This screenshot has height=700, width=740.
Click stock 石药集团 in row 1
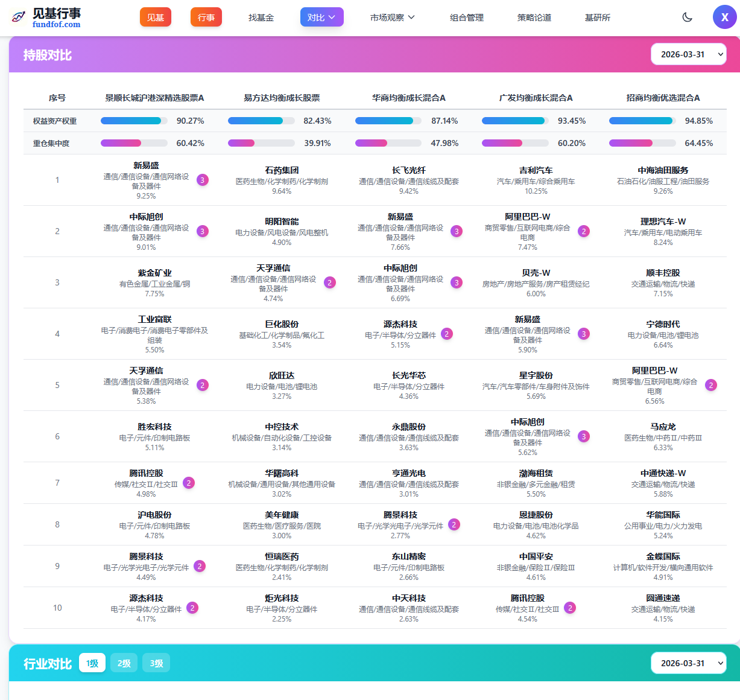click(282, 170)
